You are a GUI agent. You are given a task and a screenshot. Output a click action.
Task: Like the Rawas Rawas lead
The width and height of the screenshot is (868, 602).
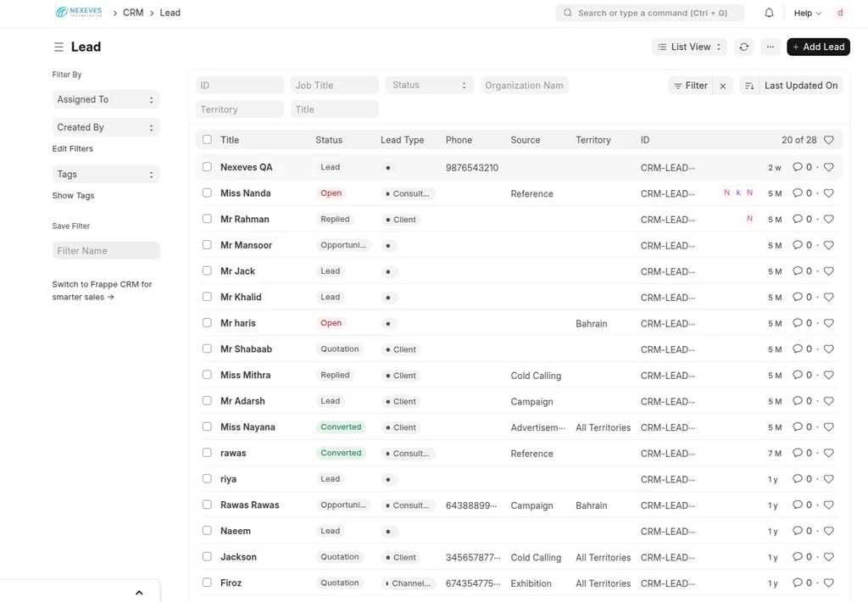(x=829, y=505)
